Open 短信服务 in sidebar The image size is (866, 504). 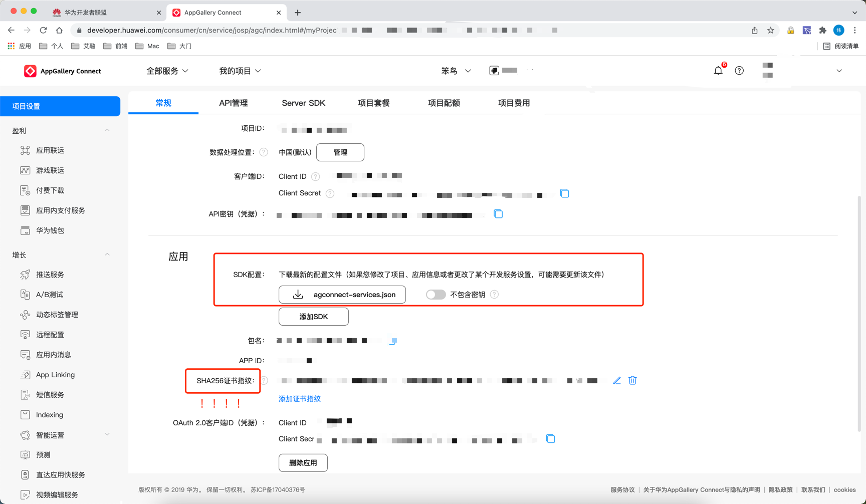[x=50, y=395]
